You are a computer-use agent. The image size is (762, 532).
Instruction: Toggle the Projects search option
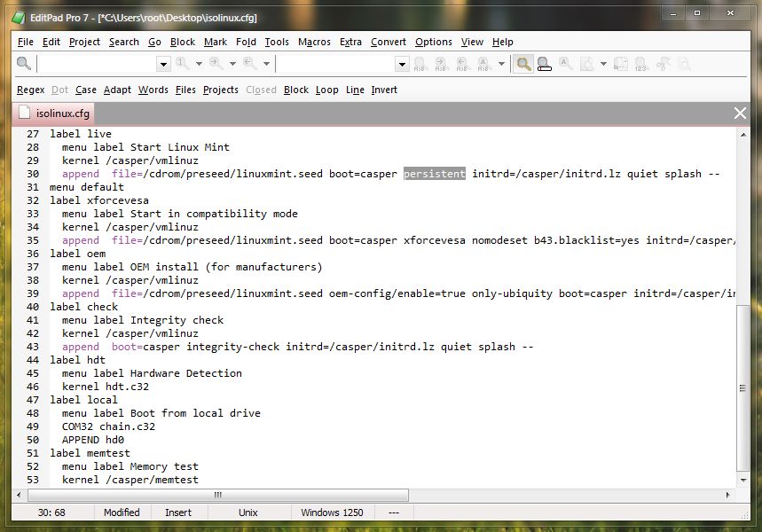click(x=221, y=90)
